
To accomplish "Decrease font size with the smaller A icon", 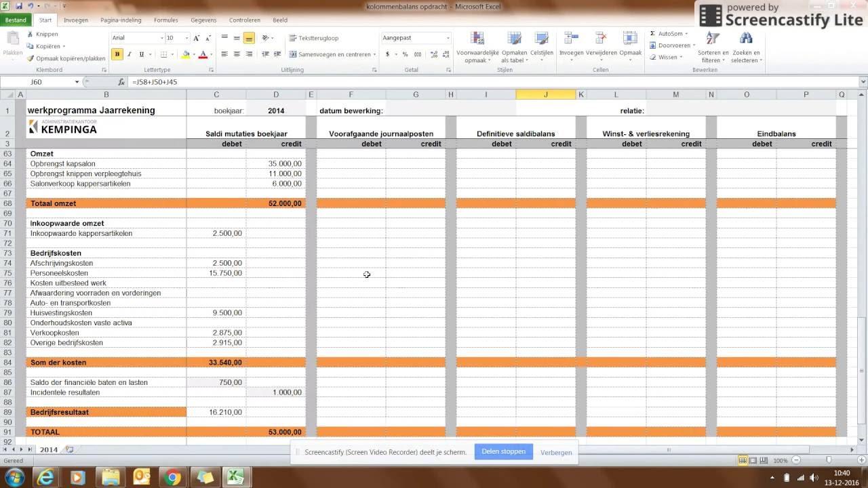I will [x=208, y=38].
